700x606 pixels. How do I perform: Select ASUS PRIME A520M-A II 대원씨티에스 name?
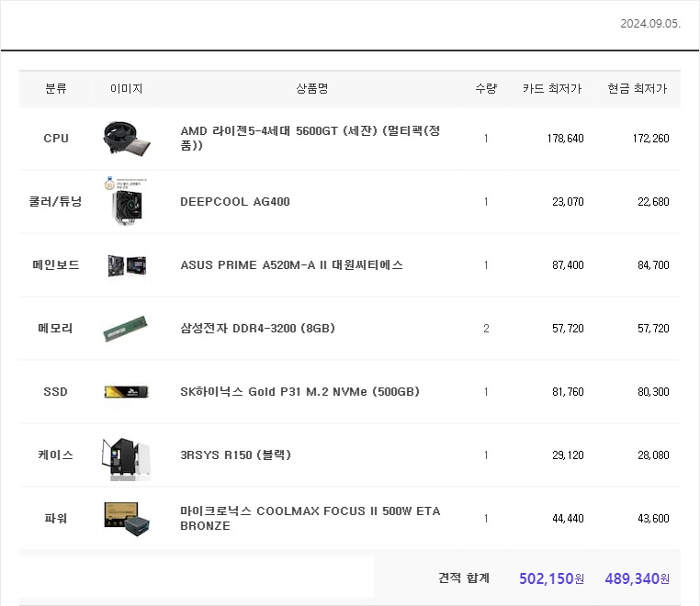point(291,265)
